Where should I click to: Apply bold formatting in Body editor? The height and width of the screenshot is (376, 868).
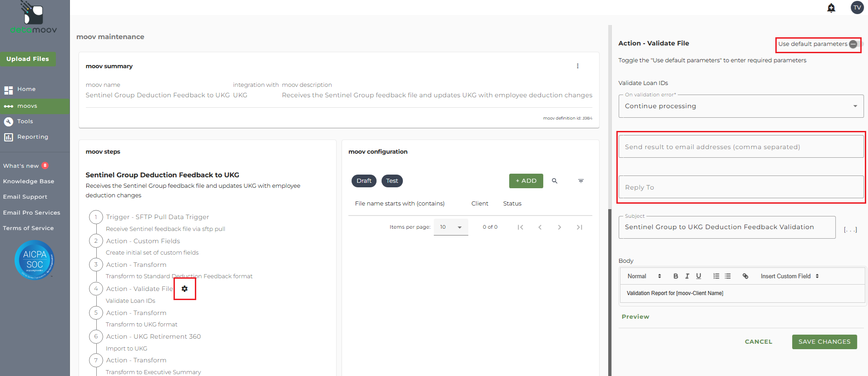pyautogui.click(x=676, y=276)
